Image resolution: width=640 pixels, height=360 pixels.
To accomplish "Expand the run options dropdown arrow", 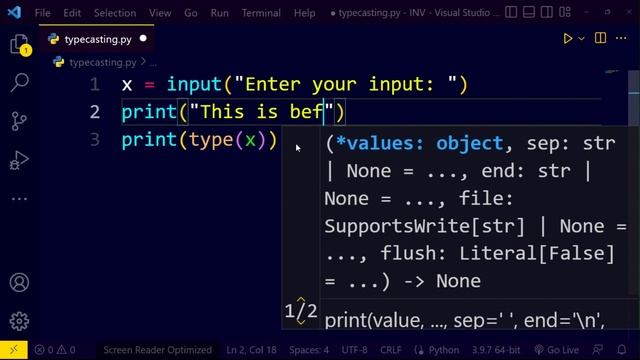I will tap(582, 38).
